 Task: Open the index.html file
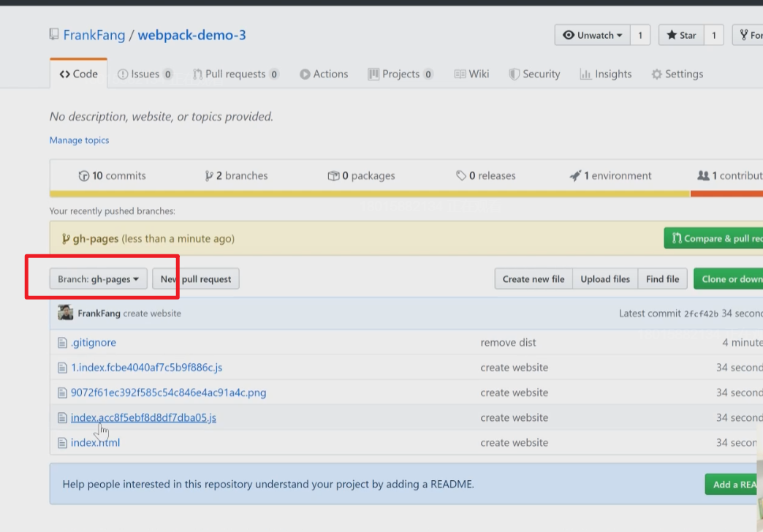pos(95,443)
